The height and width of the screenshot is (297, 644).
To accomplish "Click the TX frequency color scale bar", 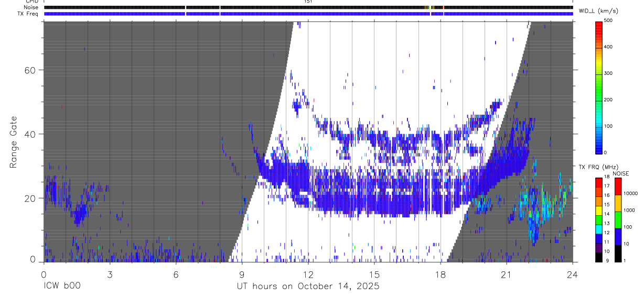I will point(599,219).
